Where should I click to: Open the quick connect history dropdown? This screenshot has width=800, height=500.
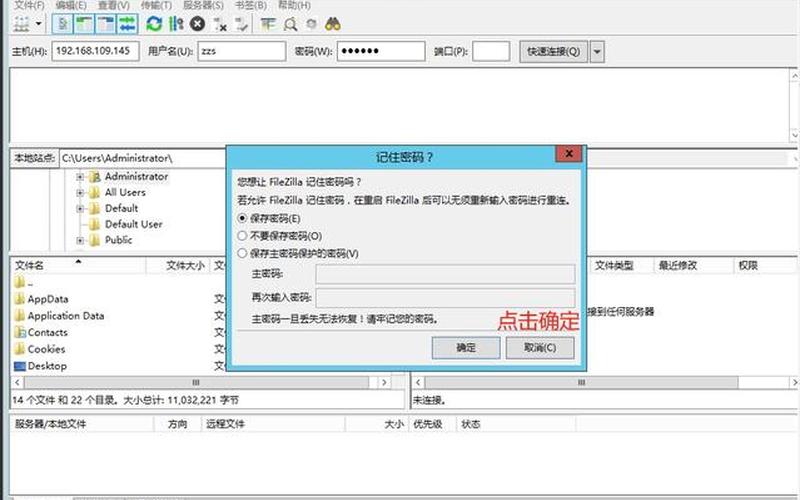tap(597, 52)
